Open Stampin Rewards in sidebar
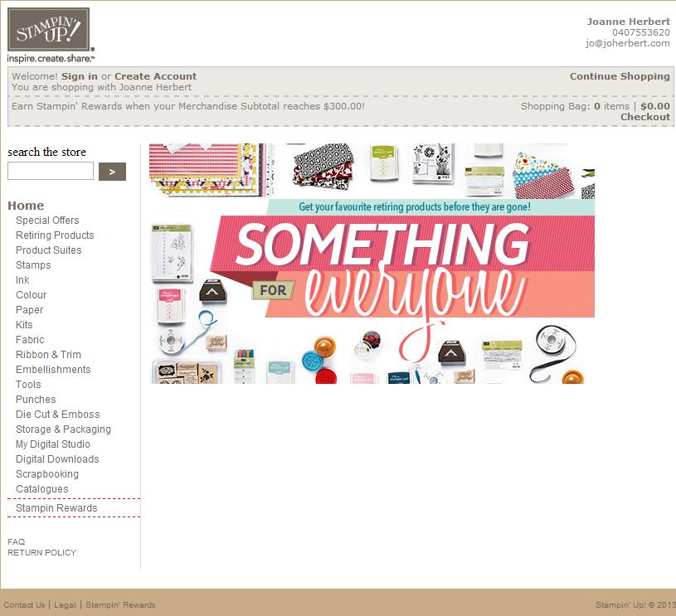Image resolution: width=676 pixels, height=616 pixels. coord(56,507)
